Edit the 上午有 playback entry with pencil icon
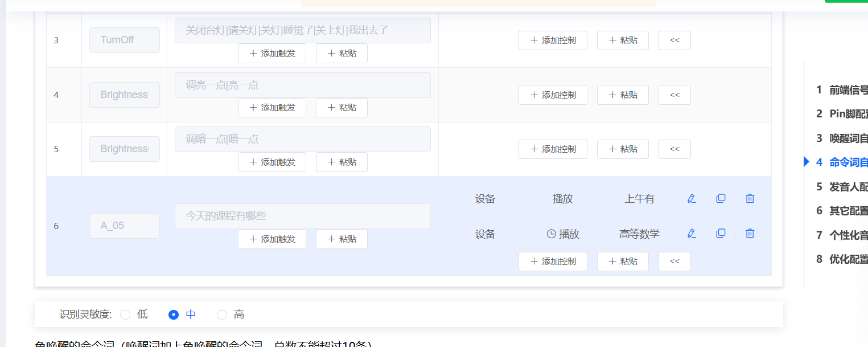Image resolution: width=868 pixels, height=347 pixels. tap(692, 198)
